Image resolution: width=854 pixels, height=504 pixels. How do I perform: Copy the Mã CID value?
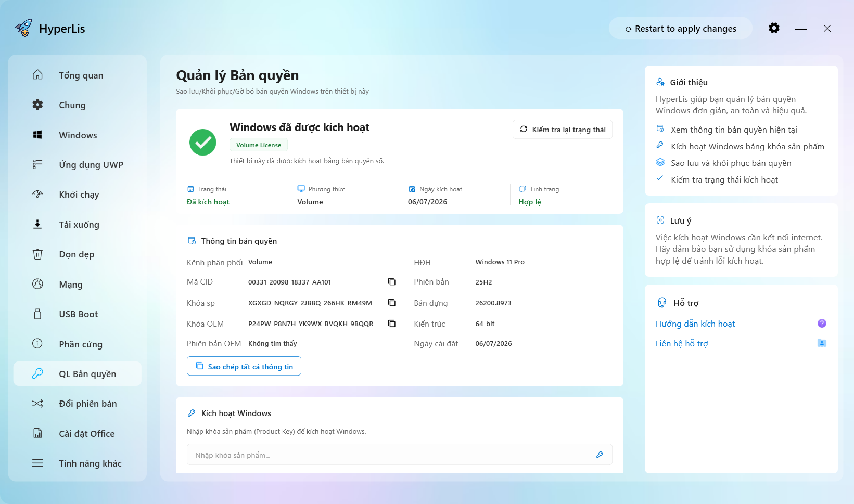click(x=392, y=282)
